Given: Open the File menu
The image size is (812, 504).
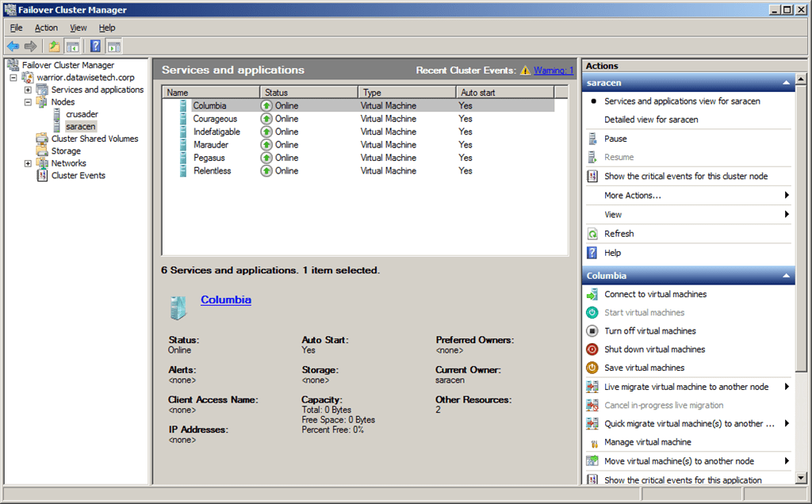Looking at the screenshot, I should [x=16, y=28].
